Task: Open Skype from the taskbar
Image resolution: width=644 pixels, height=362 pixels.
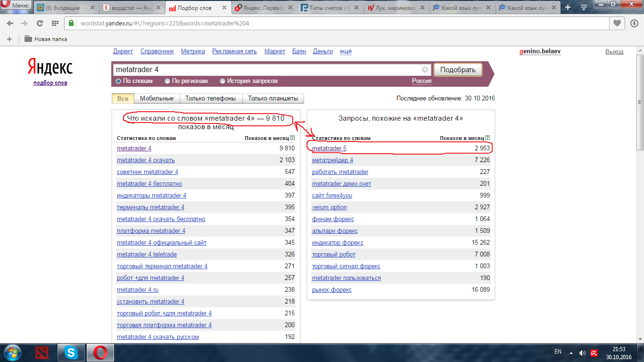Action: [71, 353]
